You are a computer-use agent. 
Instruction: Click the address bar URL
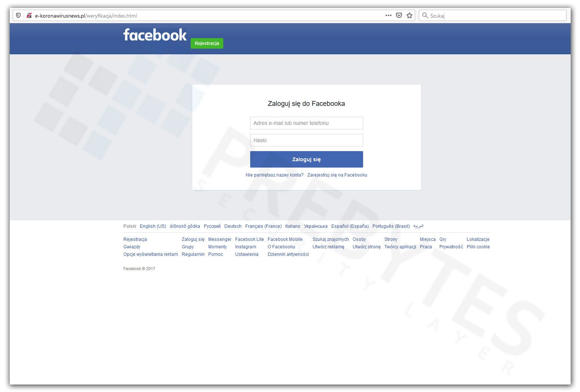(x=86, y=16)
